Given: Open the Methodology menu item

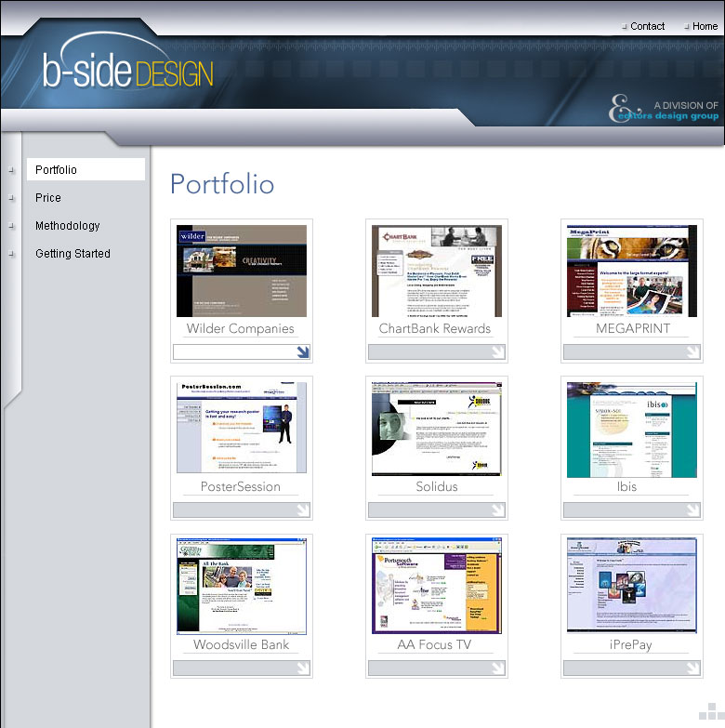Looking at the screenshot, I should click(68, 226).
